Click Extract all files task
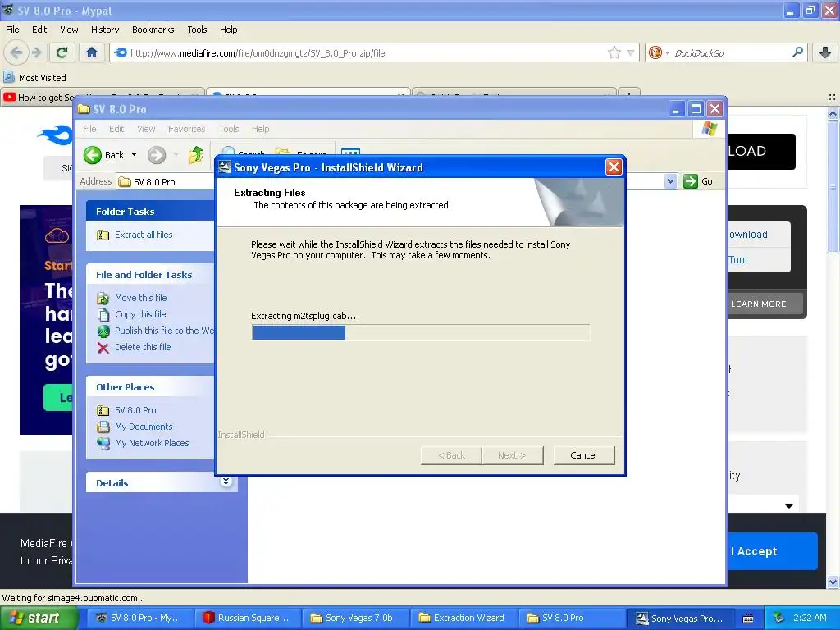 click(144, 235)
